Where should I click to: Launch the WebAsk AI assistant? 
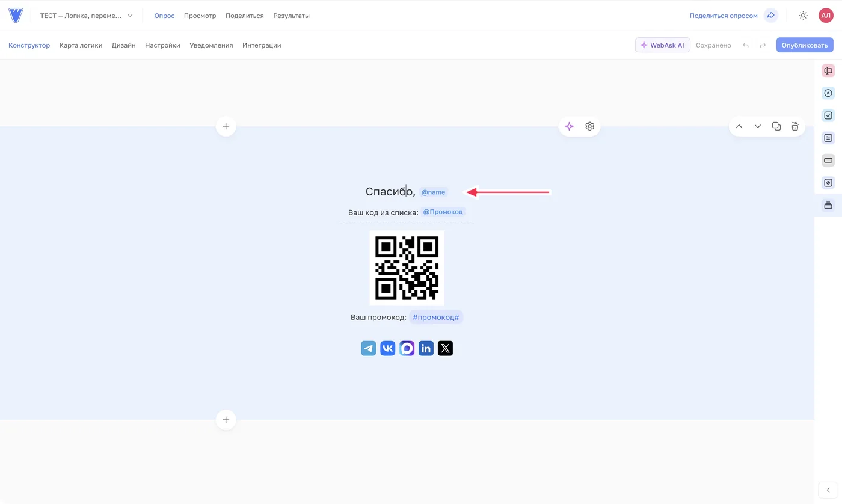click(662, 45)
